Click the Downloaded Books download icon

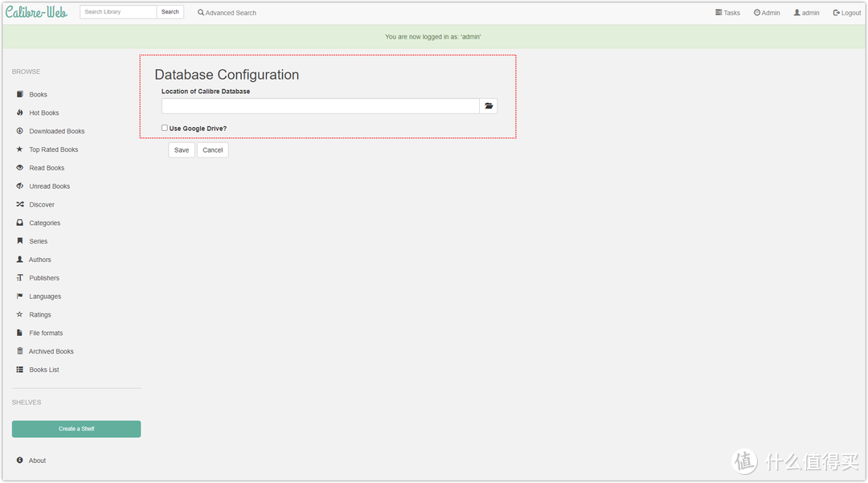20,130
